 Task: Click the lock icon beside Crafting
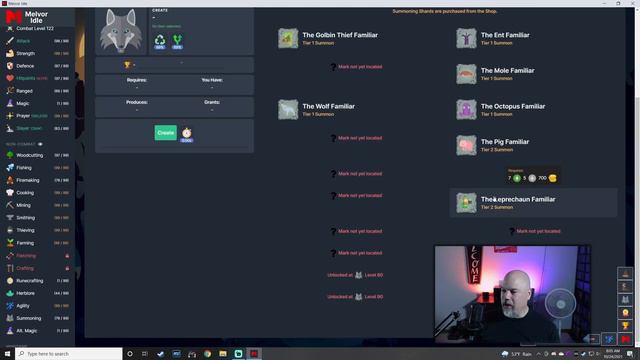coord(67,268)
